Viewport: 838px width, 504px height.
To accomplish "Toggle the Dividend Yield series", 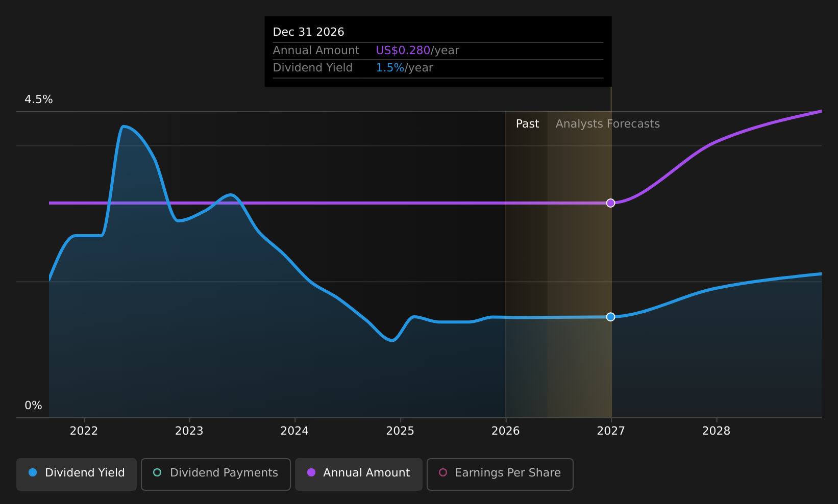I will [77, 474].
